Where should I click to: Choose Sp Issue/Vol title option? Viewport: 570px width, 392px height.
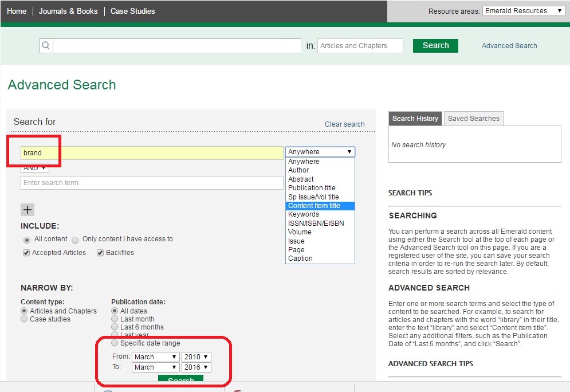click(320, 197)
